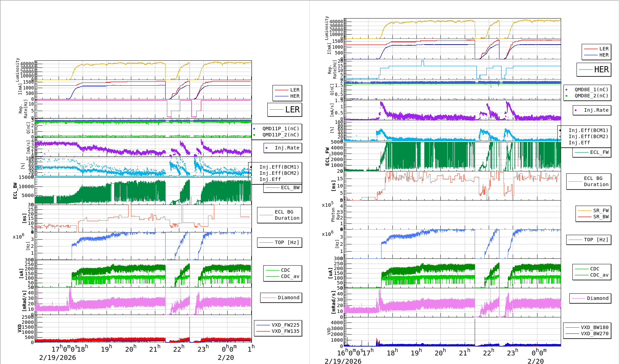Viewport: 619px width, 364px height.
Task: Select the VXD_FW225 legend entry
Action: [x=285, y=325]
